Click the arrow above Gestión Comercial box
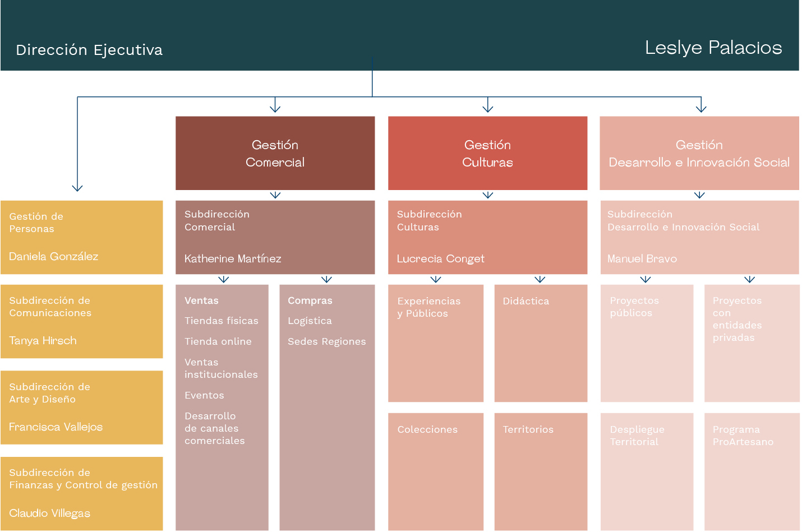 click(x=275, y=105)
